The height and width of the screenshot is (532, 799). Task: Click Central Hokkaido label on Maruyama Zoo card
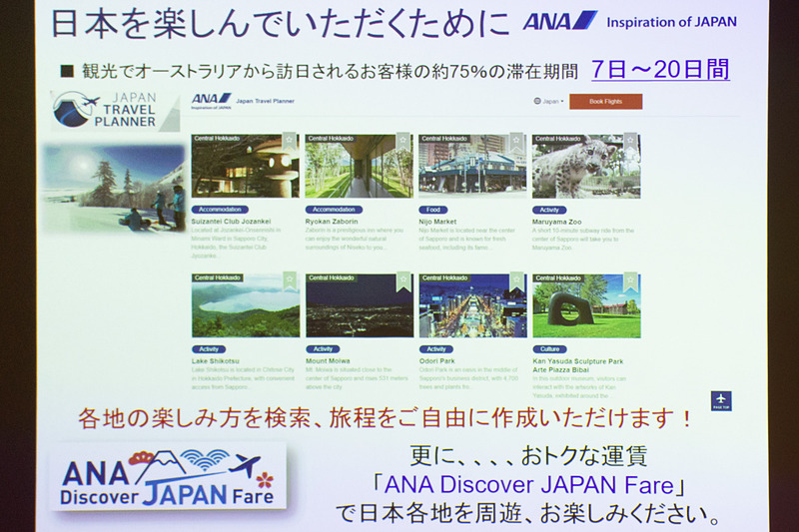click(558, 138)
